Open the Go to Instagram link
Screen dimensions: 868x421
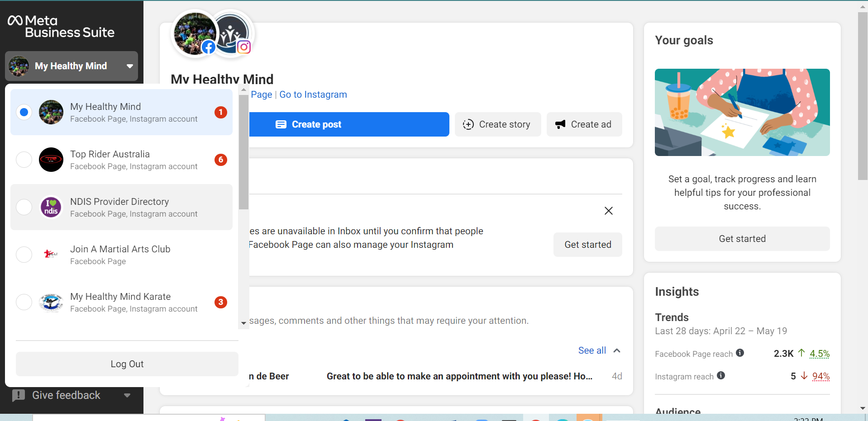coord(313,95)
